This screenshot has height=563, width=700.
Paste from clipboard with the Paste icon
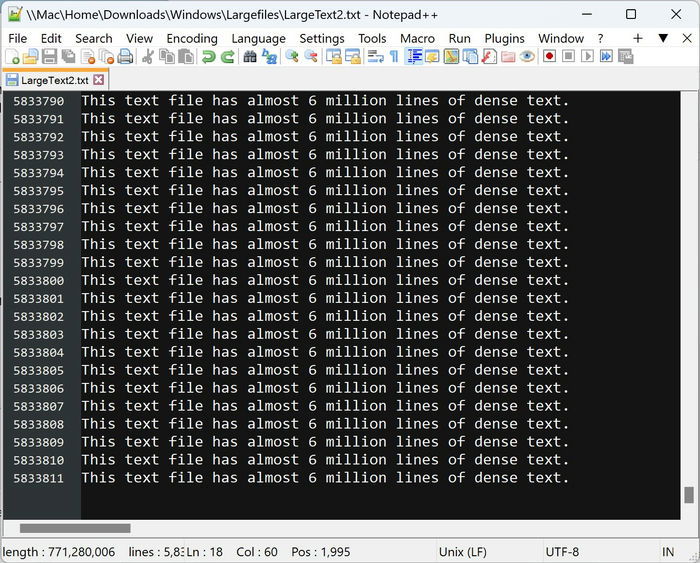coord(186,57)
